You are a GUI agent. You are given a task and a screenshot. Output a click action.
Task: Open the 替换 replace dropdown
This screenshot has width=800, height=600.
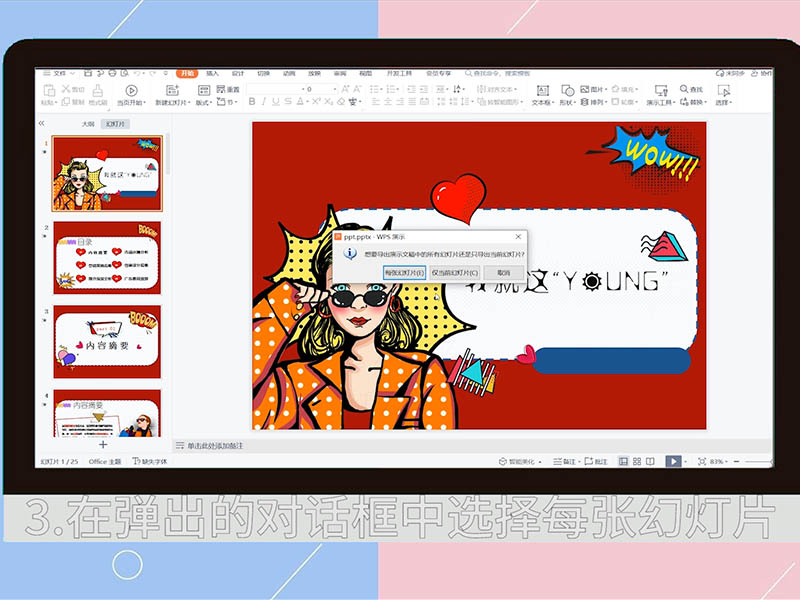click(693, 102)
